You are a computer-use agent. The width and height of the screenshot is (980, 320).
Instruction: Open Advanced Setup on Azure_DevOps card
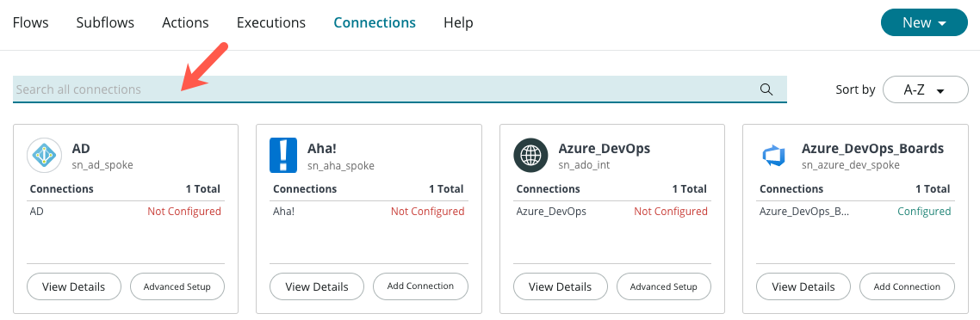[x=664, y=287]
